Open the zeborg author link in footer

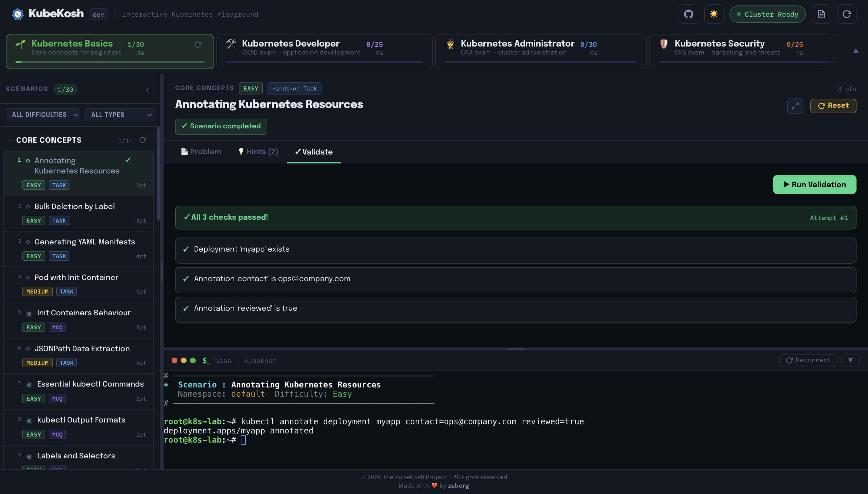[x=458, y=486]
